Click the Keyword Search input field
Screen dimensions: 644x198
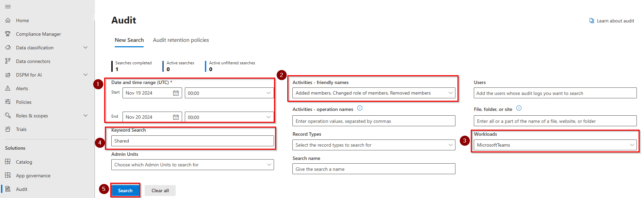pyautogui.click(x=192, y=141)
